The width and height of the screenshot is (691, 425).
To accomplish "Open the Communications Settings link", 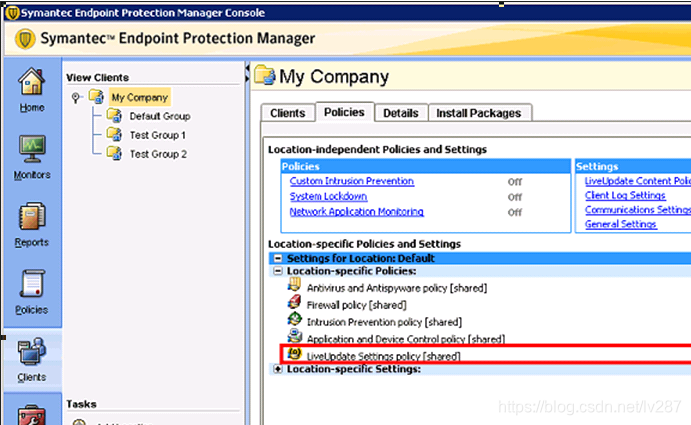I will coord(638,210).
